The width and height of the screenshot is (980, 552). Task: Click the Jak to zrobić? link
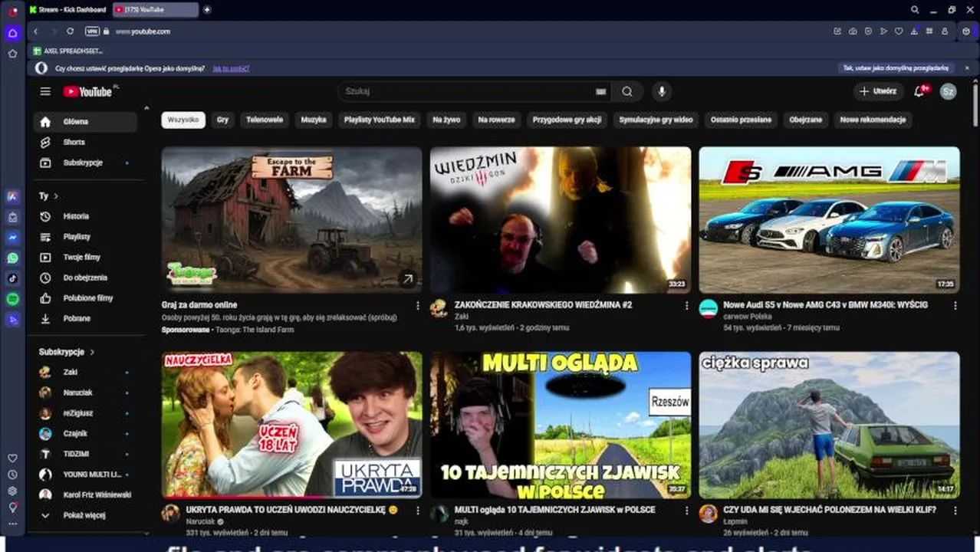(231, 68)
